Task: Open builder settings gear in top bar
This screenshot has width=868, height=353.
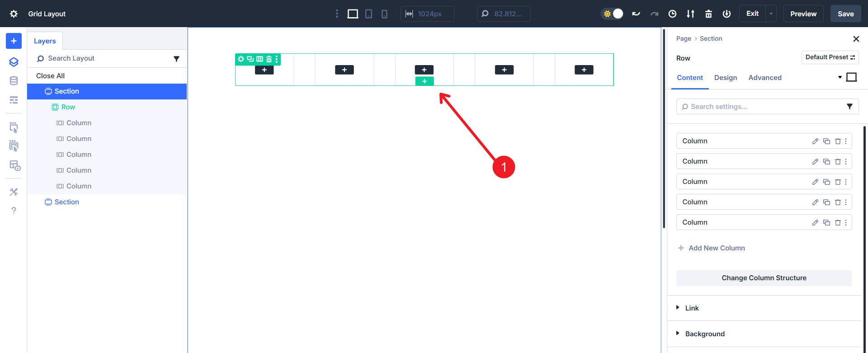Action: pos(14,14)
